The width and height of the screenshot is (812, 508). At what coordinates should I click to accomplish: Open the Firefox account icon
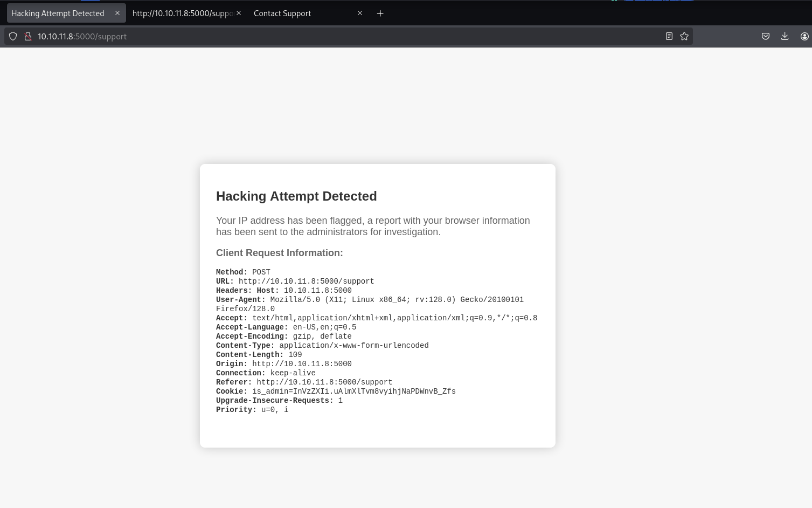click(804, 37)
